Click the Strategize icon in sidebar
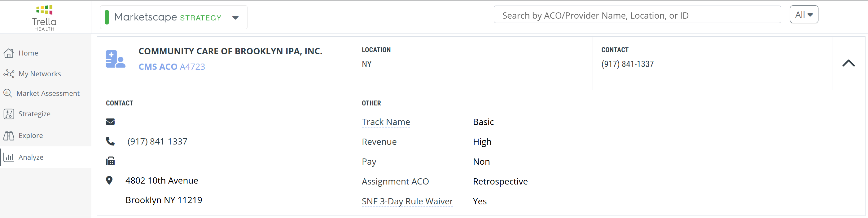Screen dimensions: 868x218 tap(9, 114)
